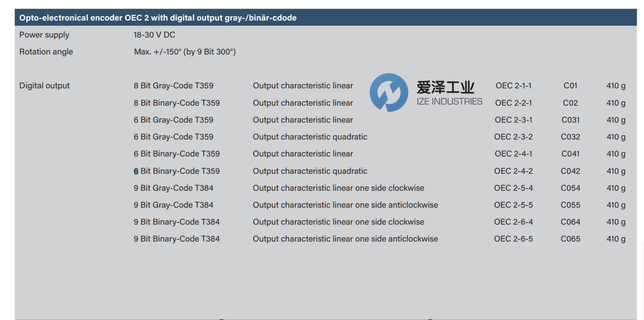Click the blue IZE Industries circular logo

(x=389, y=93)
